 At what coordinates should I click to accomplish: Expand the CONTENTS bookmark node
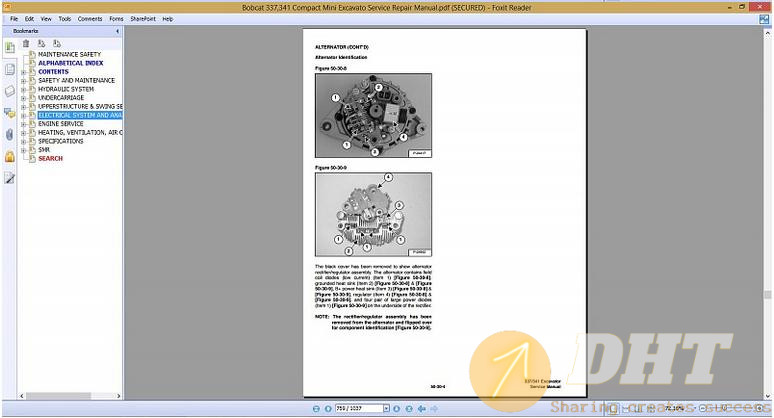(23, 72)
